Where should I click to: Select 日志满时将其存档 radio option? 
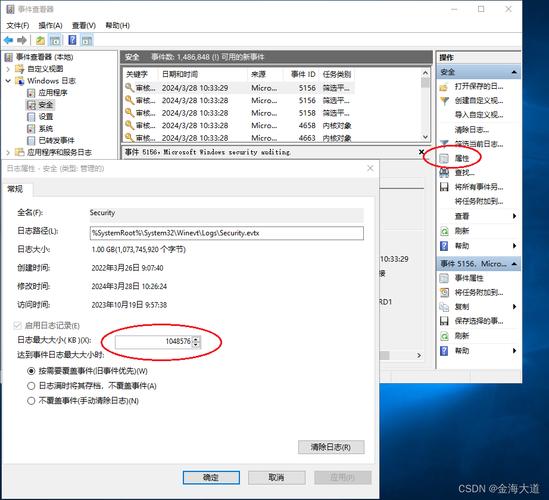(x=31, y=386)
